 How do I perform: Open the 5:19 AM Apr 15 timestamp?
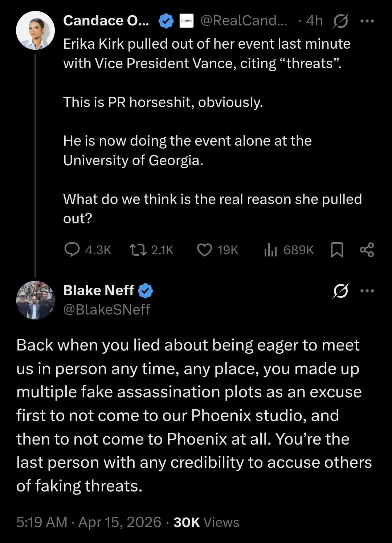(89, 522)
